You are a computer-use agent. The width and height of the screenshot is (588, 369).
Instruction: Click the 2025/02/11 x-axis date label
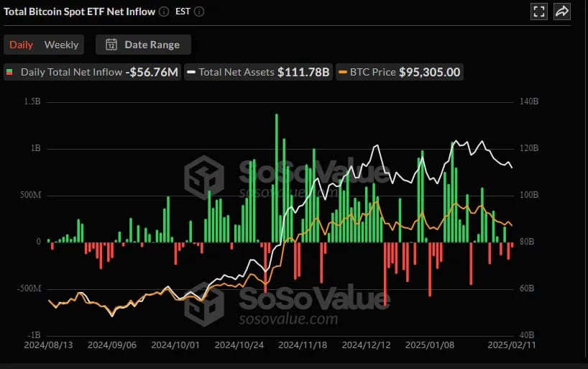(512, 345)
